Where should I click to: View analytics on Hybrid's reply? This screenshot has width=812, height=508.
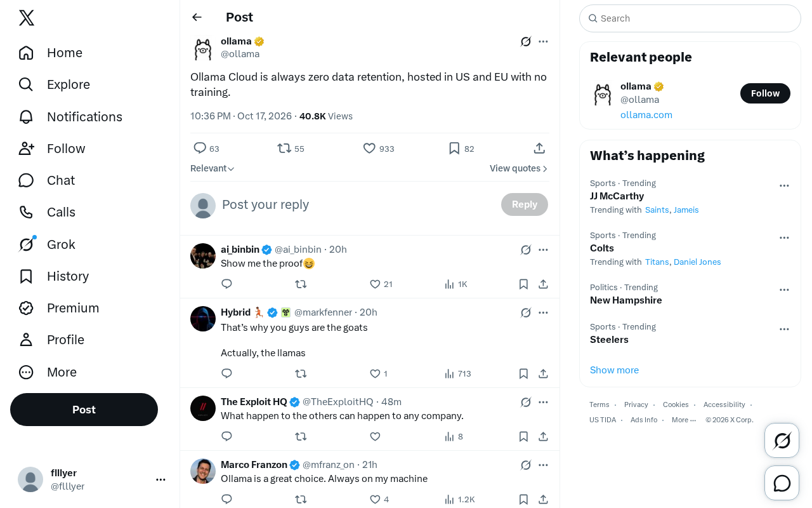(x=457, y=373)
